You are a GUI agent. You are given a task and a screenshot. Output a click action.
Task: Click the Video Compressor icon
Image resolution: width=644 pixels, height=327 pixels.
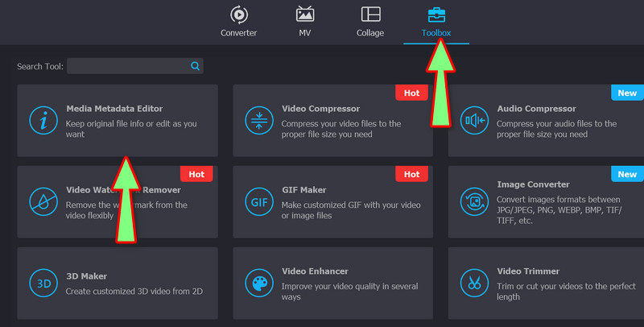tap(258, 121)
